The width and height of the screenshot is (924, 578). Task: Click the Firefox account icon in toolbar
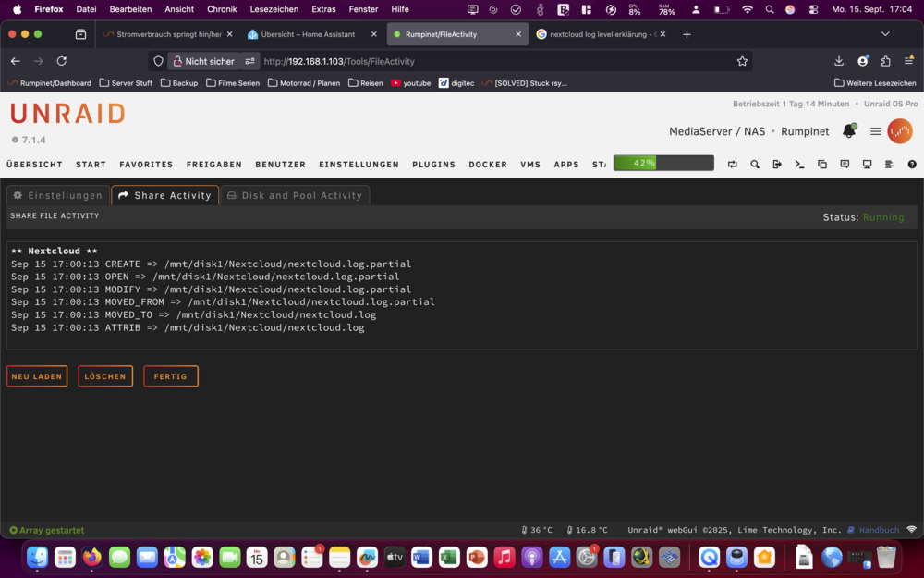[863, 61]
